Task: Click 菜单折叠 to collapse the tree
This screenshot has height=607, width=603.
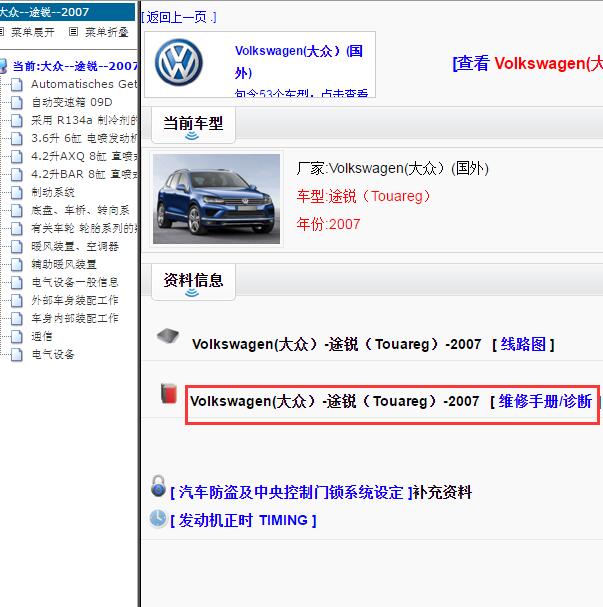Action: tap(107, 32)
